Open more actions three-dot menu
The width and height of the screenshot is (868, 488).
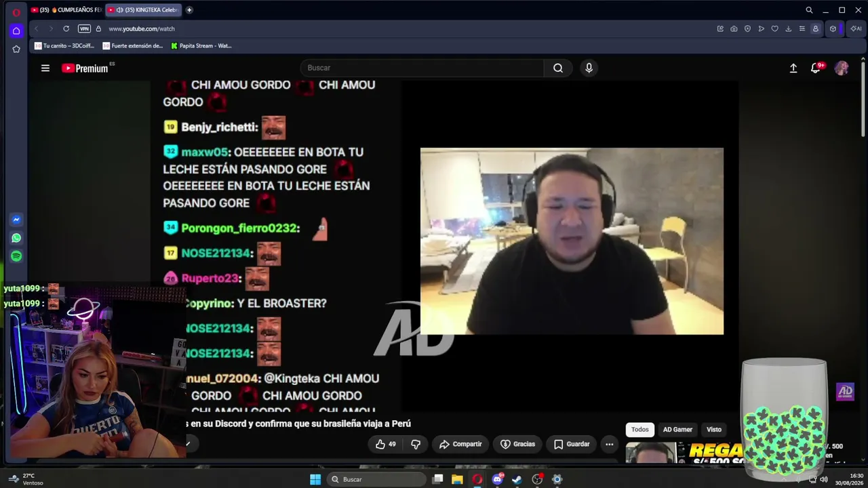[x=610, y=444]
